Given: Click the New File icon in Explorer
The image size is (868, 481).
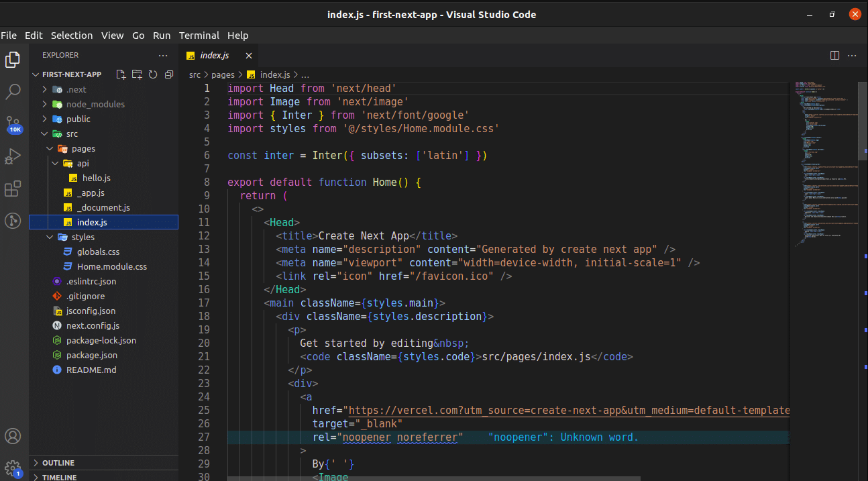Looking at the screenshot, I should coord(121,74).
